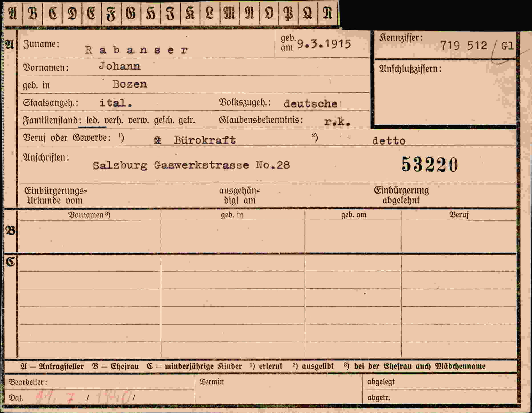This screenshot has height=413, width=532.
Task: Click the verh. marital option
Action: pos(113,120)
